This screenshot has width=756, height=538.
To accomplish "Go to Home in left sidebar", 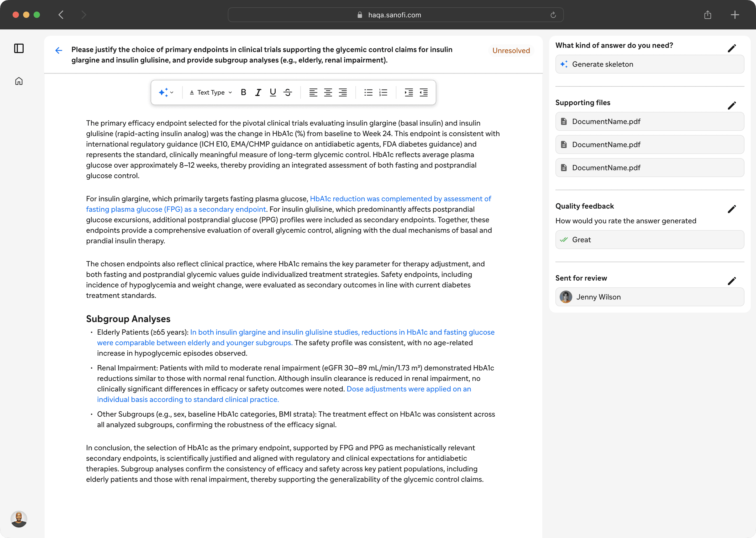I will point(19,81).
